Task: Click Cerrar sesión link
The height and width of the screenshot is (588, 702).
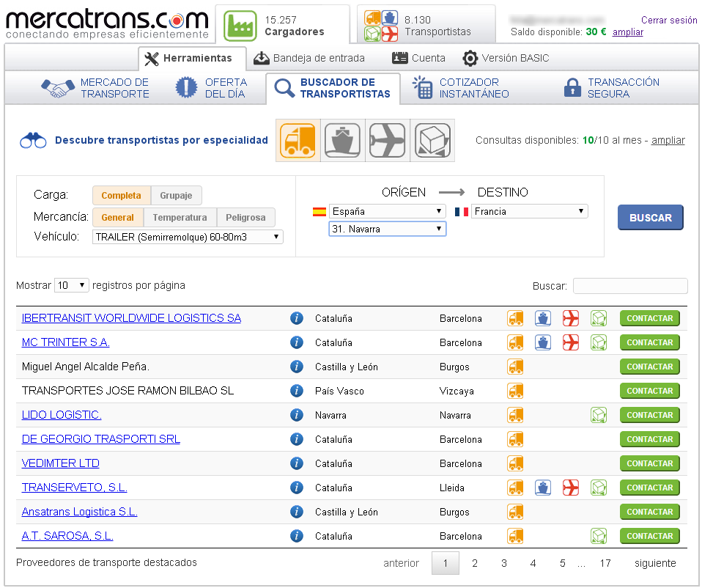Action: coord(669,20)
